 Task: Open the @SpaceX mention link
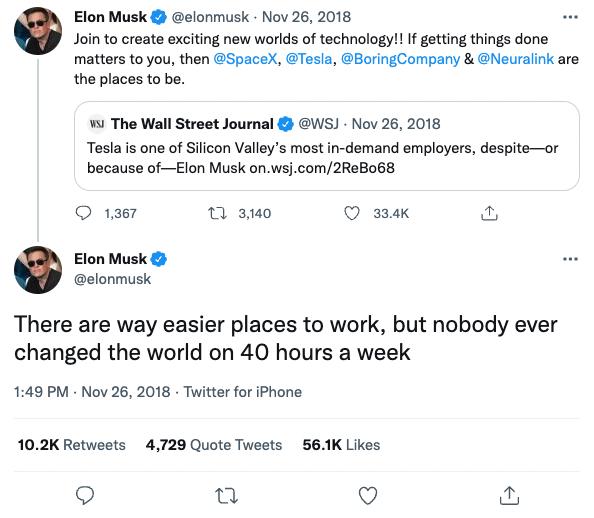(245, 59)
